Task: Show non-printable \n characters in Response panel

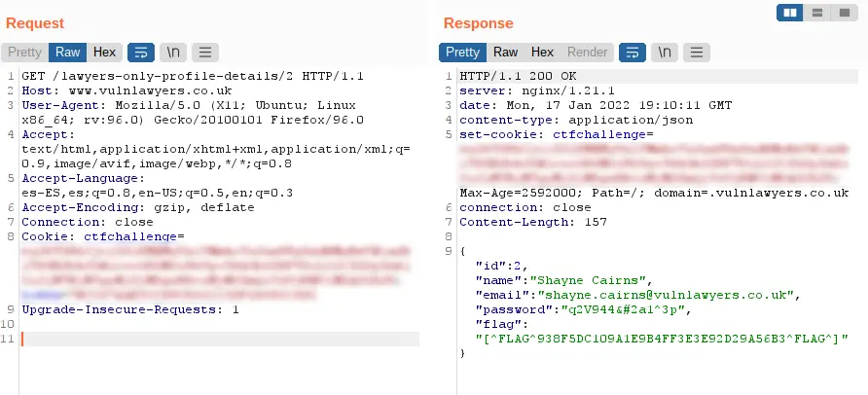Action: click(x=665, y=53)
